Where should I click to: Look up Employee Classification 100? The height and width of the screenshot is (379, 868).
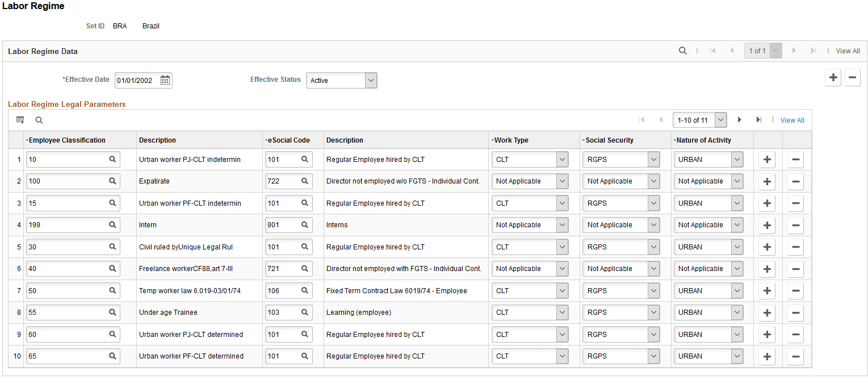point(112,181)
